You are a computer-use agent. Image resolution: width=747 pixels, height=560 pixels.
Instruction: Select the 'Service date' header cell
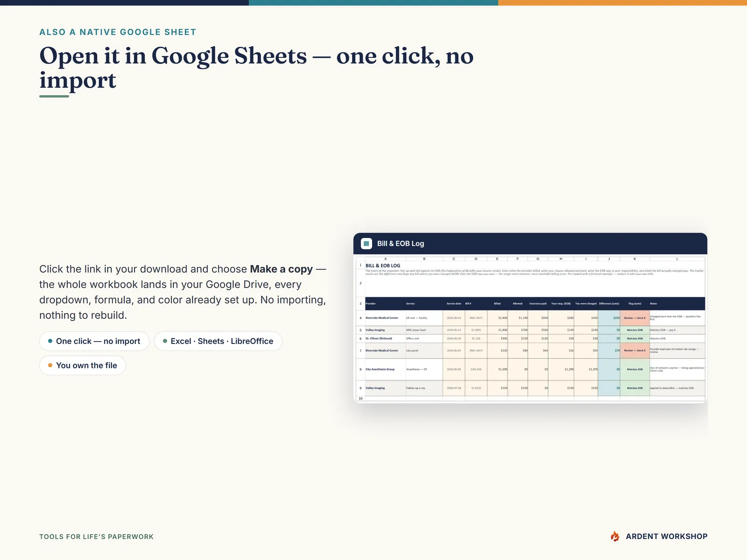point(454,303)
